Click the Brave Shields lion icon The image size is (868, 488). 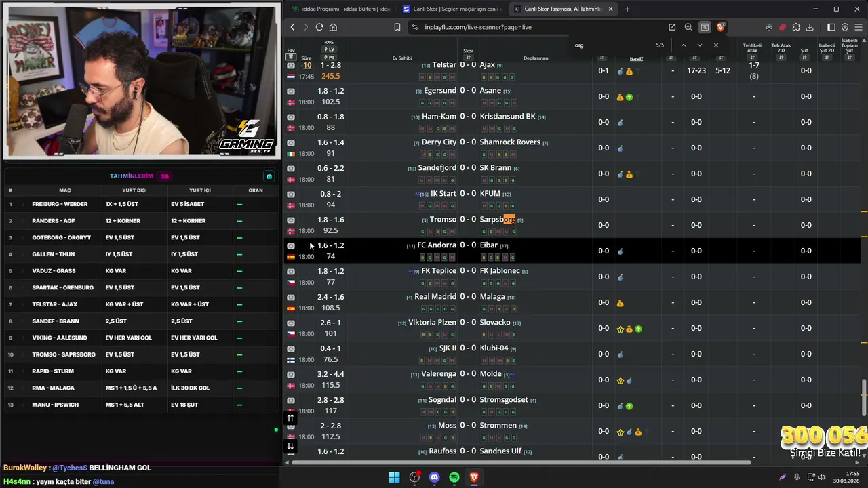coord(720,27)
